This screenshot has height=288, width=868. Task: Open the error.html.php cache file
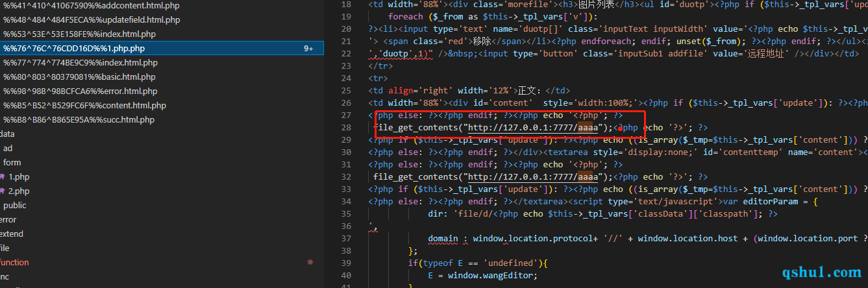pyautogui.click(x=81, y=91)
